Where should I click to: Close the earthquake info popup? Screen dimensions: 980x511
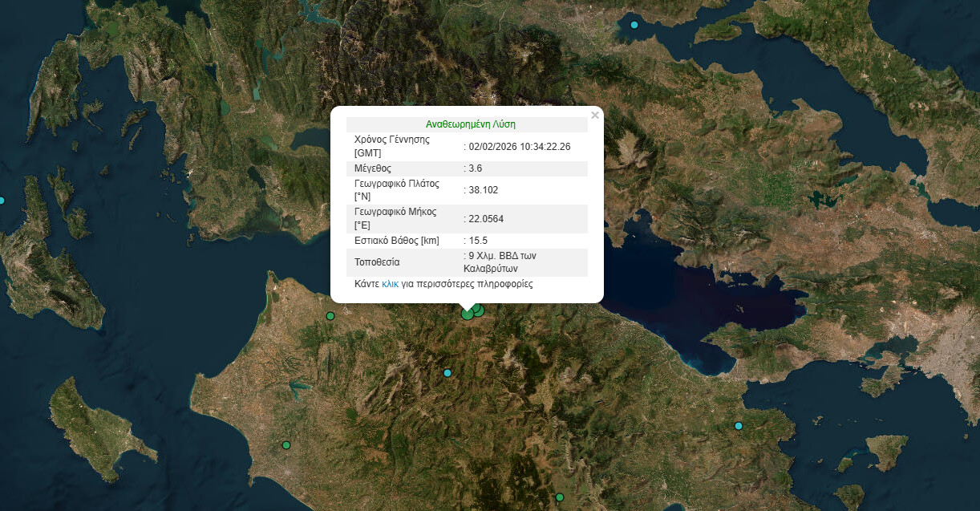point(594,116)
